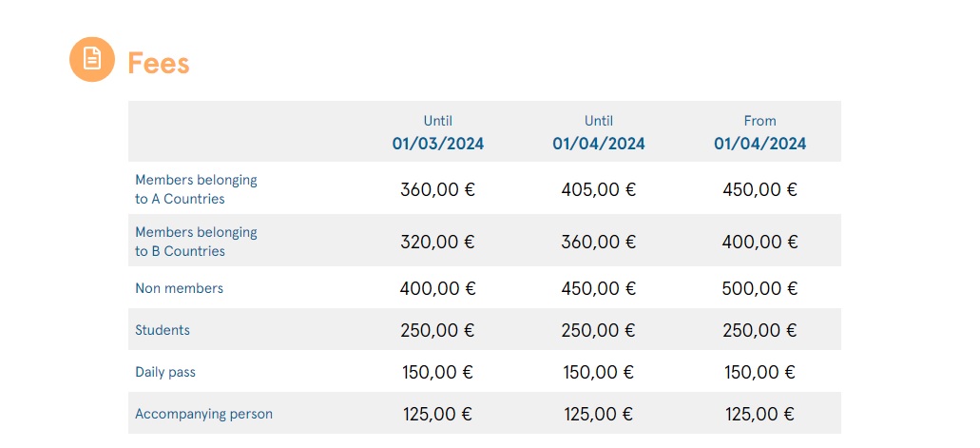Click Students fee until 01/04/2024
The height and width of the screenshot is (448, 980).
click(599, 330)
